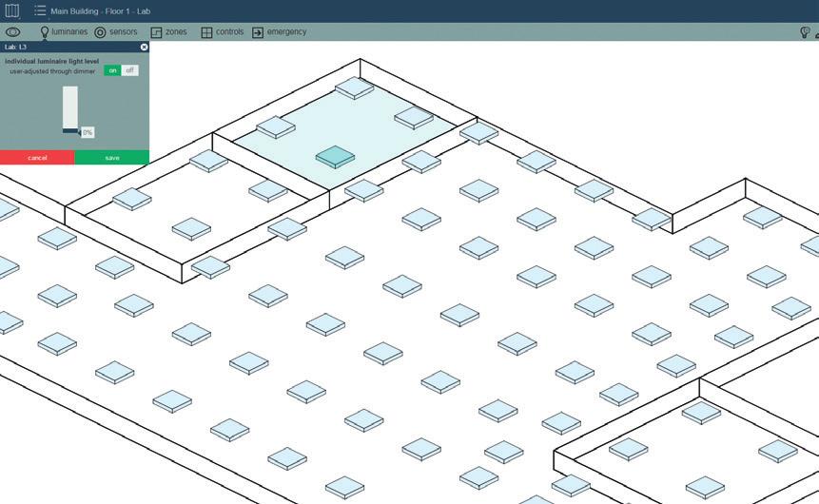
Task: Toggle the eye visibility icon in toolbar
Action: (12, 32)
